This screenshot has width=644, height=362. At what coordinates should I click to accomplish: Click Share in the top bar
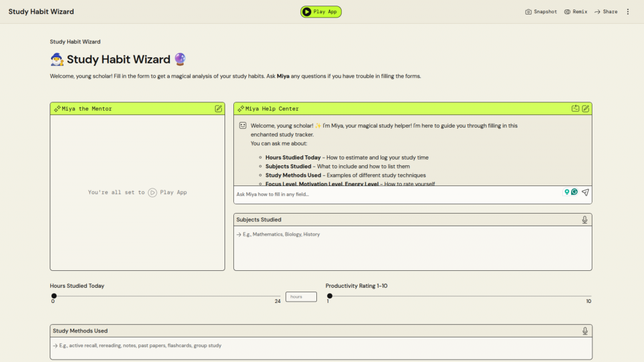606,12
